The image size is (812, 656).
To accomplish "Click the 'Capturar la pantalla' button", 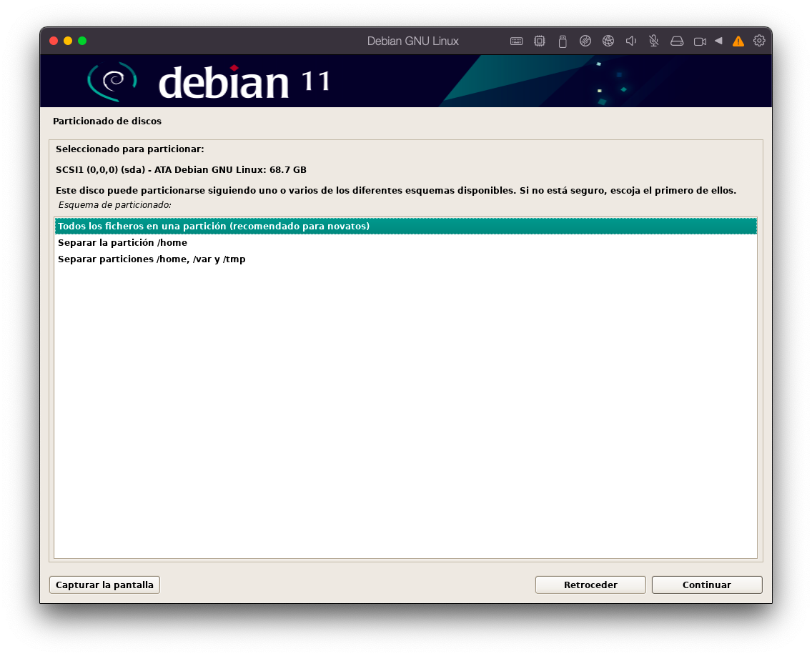I will click(104, 585).
